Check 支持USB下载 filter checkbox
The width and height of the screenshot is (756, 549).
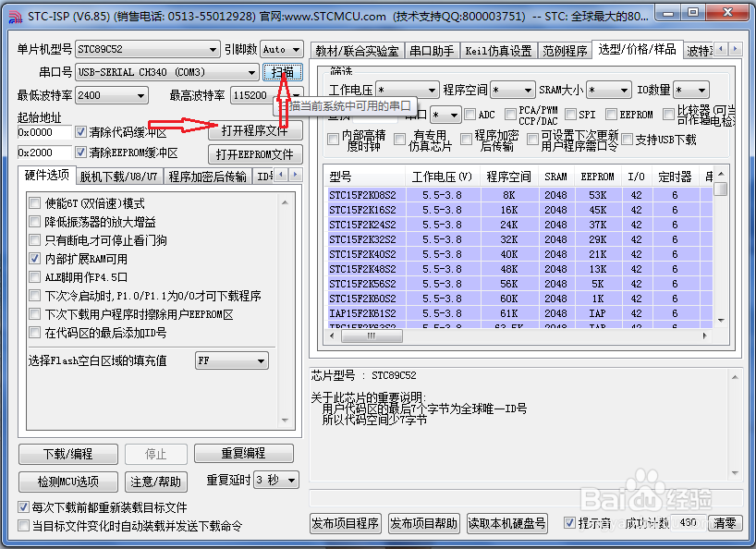[x=628, y=140]
